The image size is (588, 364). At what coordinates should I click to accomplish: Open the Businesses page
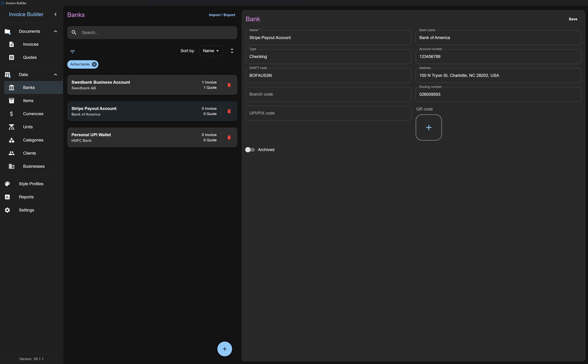[33, 166]
